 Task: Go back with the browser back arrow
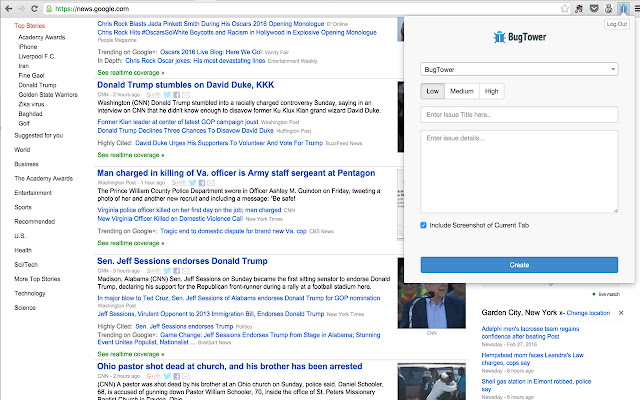(x=8, y=9)
